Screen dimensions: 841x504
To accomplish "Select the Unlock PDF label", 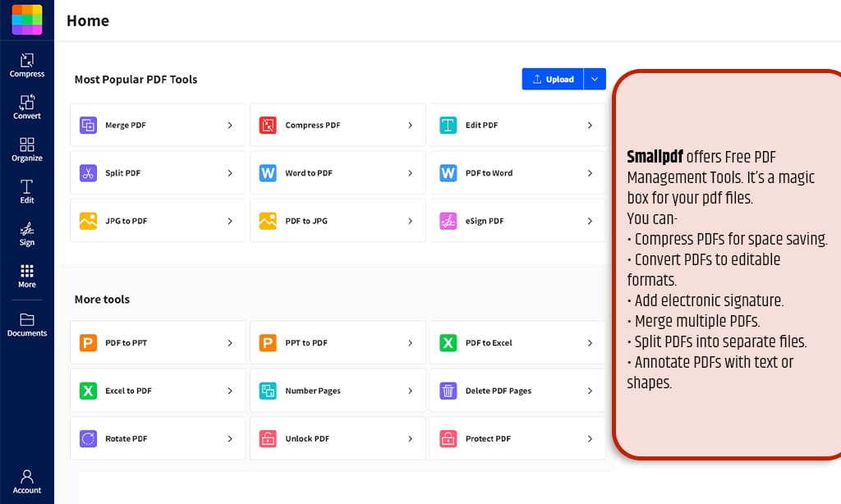I will pos(307,438).
